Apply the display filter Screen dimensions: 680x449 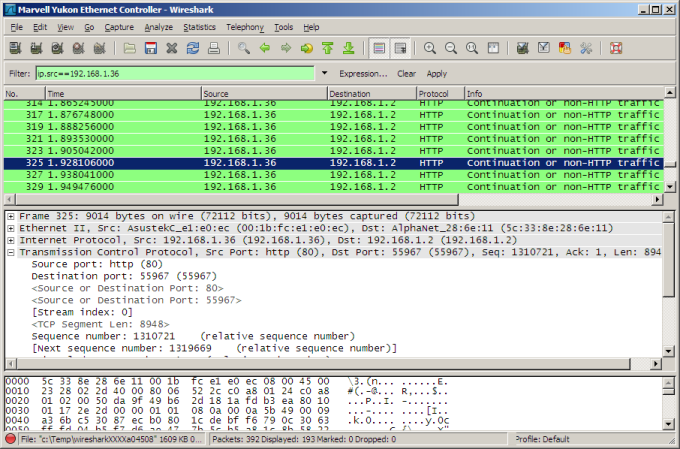click(437, 74)
